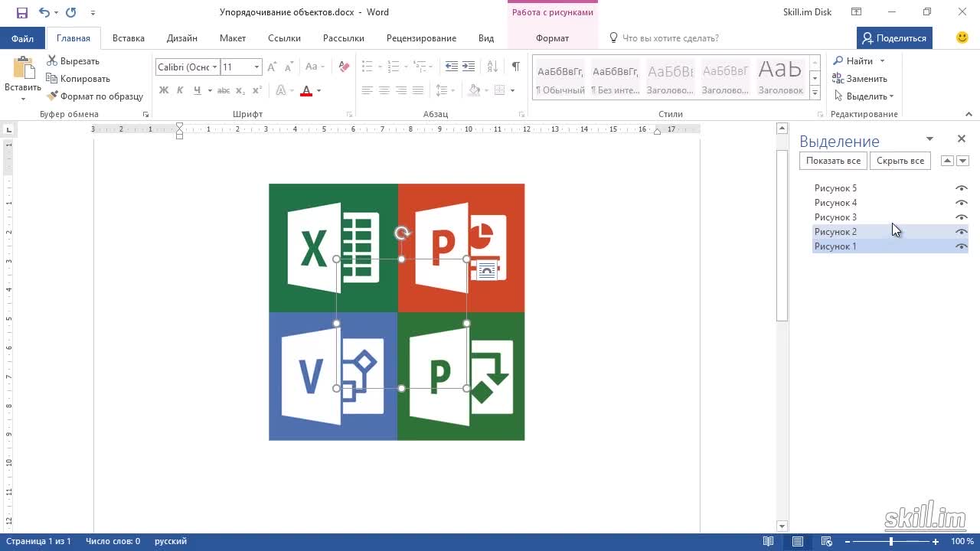This screenshot has width=980, height=551.
Task: Toggle Рисунок 1 visibility eye
Action: [962, 246]
